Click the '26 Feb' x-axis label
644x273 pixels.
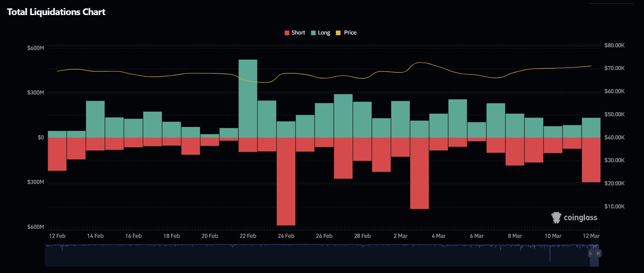coord(324,236)
